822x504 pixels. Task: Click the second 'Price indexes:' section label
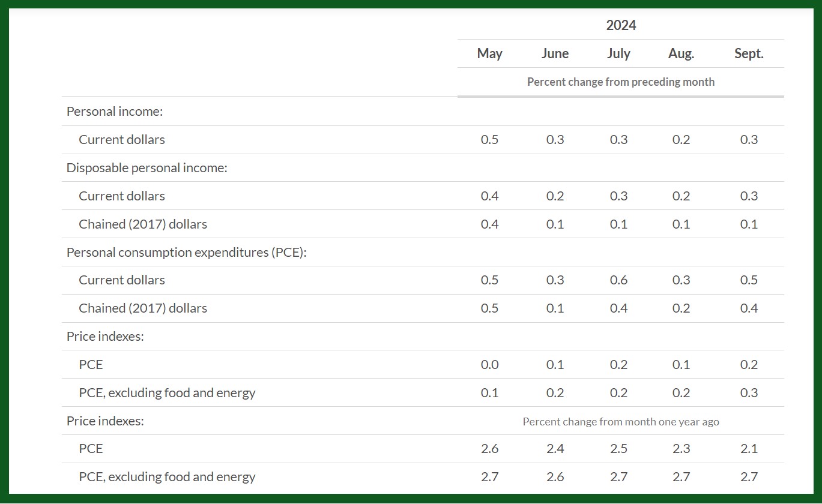(105, 421)
